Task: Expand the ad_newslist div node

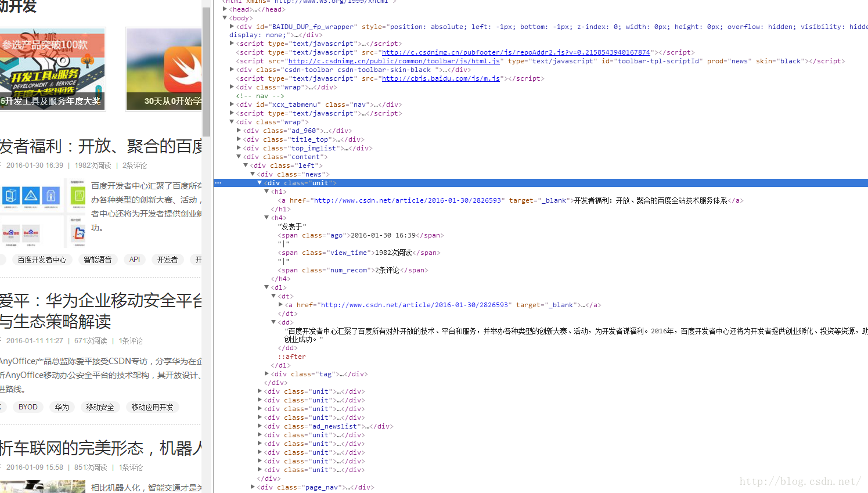Action: tap(260, 426)
